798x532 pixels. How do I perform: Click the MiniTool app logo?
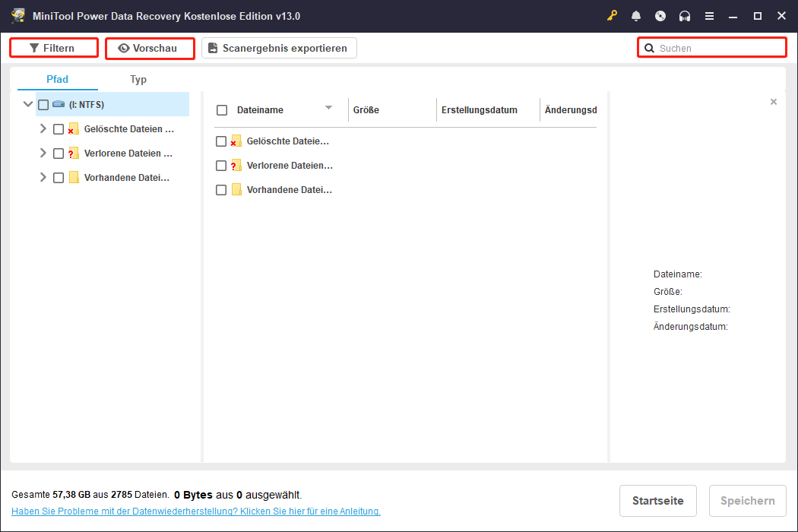(x=18, y=16)
